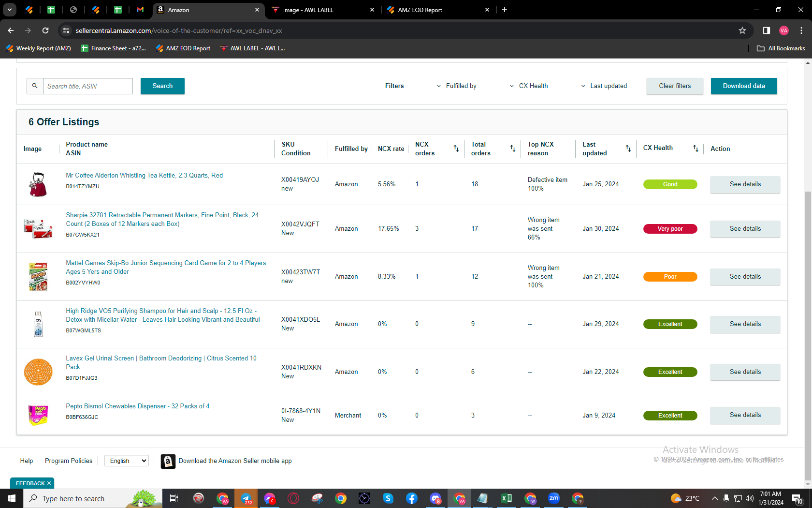
Task: Open the Windows notification center
Action: pyautogui.click(x=797, y=498)
